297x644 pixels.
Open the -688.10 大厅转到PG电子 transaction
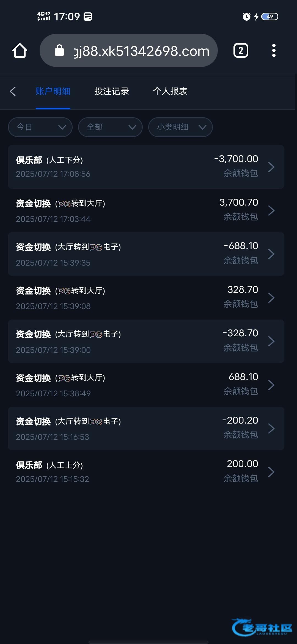[x=146, y=254]
